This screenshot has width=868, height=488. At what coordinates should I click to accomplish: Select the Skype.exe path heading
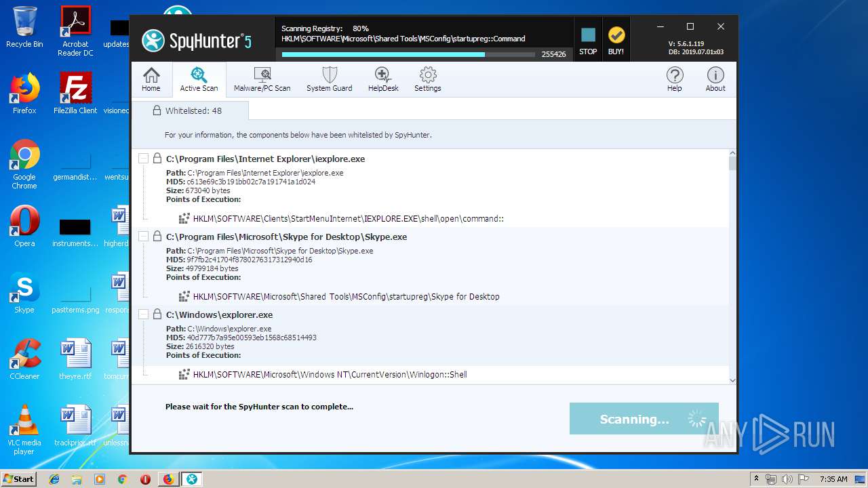287,237
